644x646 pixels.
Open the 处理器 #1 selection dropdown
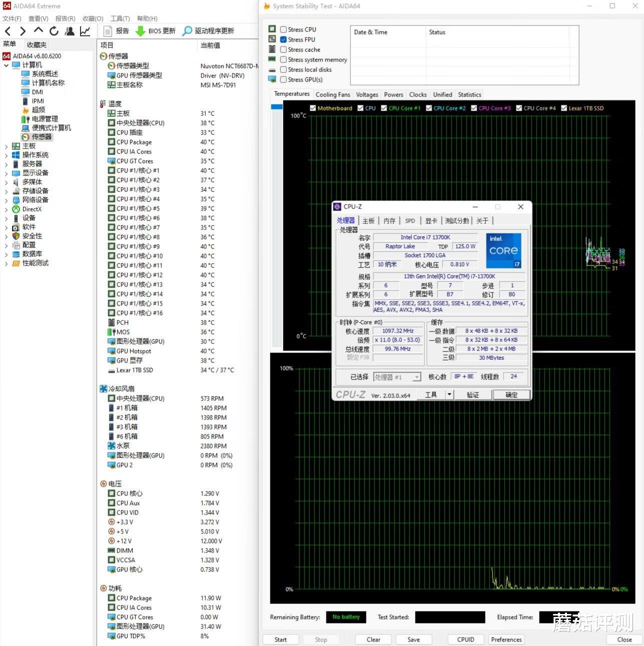tap(416, 377)
